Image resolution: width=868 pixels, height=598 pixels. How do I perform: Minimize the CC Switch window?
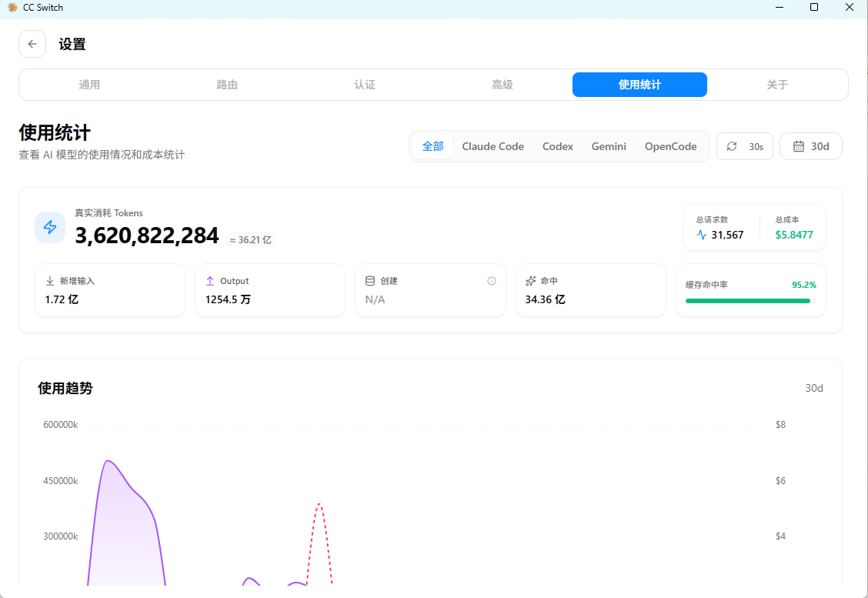point(780,7)
